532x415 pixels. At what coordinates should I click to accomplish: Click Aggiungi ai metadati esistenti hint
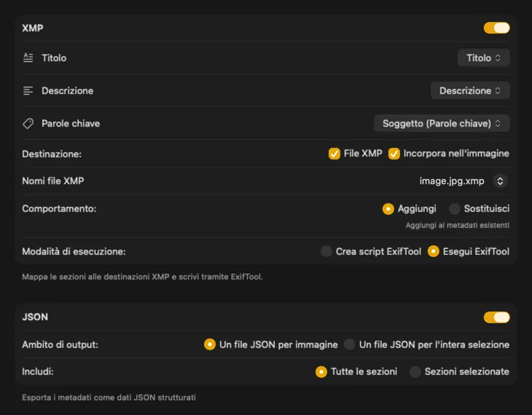click(458, 226)
